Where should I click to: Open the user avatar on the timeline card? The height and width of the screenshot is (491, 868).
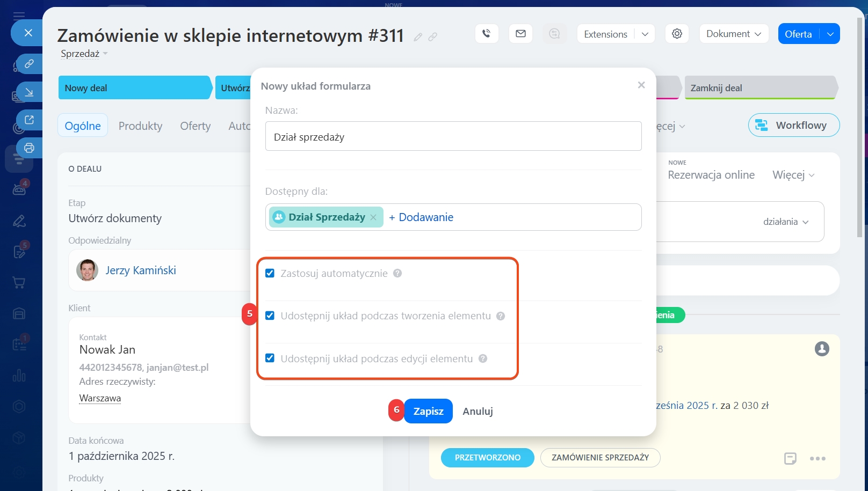click(822, 349)
